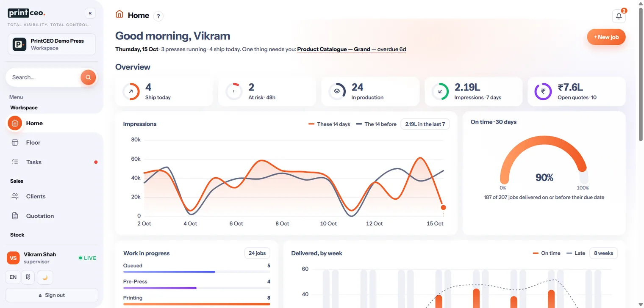
Task: Switch language to EN
Action: (x=13, y=277)
